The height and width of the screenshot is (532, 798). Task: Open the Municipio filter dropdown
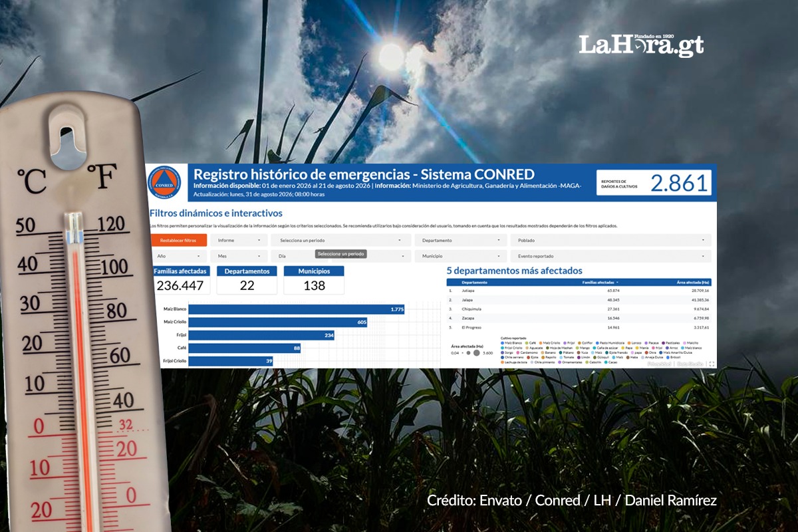pos(460,256)
